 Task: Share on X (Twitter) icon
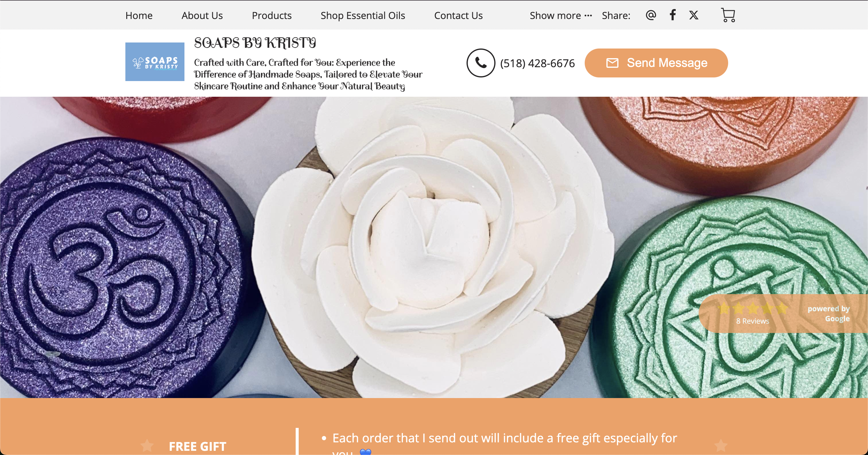(x=693, y=15)
